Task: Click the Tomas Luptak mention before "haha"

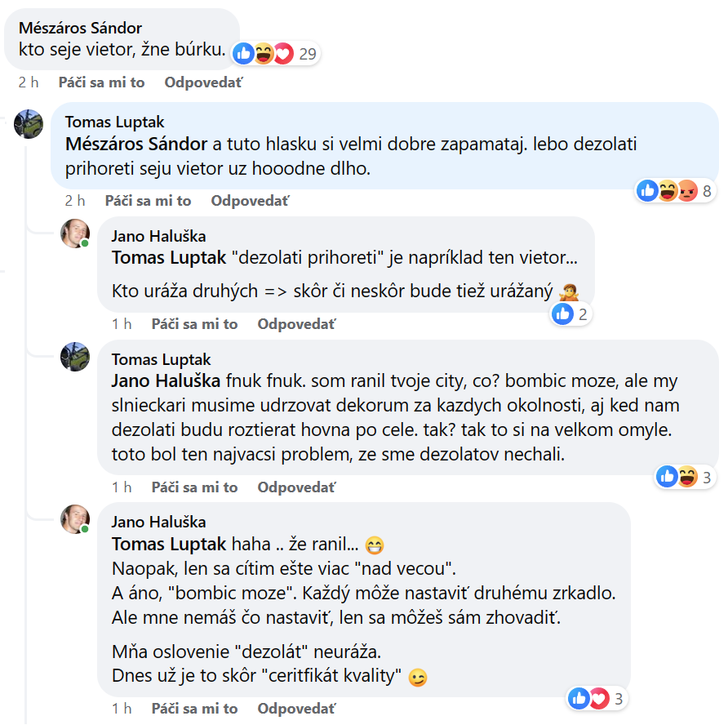Action: 170,545
